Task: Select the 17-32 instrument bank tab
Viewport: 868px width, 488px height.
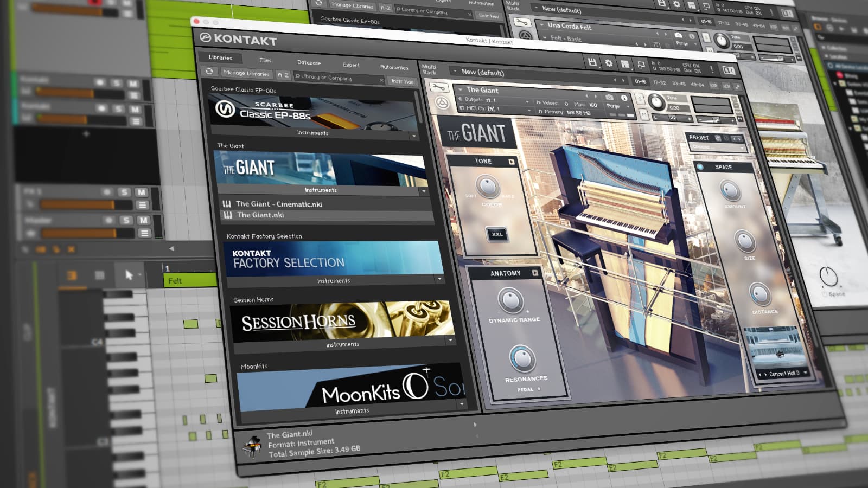Action: pos(659,83)
